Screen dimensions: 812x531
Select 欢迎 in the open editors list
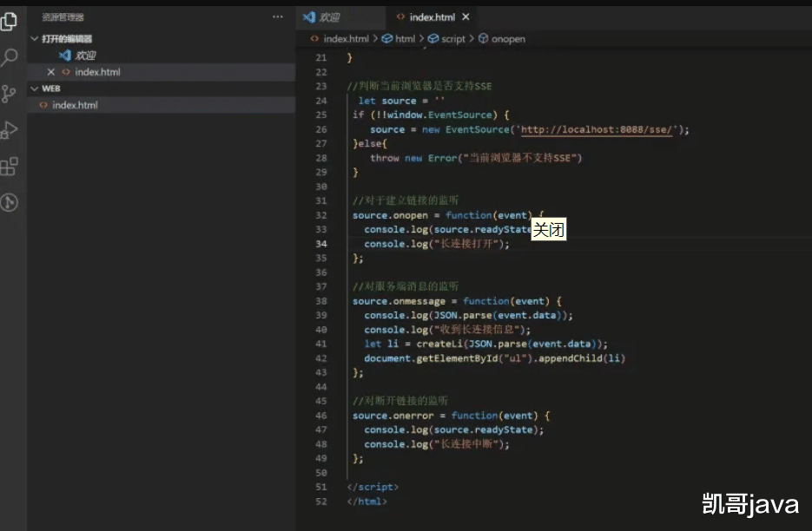[85, 56]
